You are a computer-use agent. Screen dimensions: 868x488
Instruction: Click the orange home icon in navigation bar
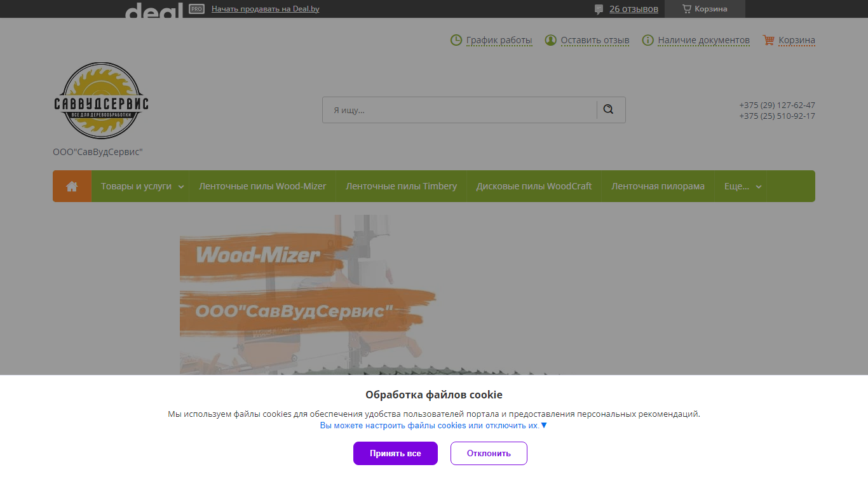(x=72, y=186)
